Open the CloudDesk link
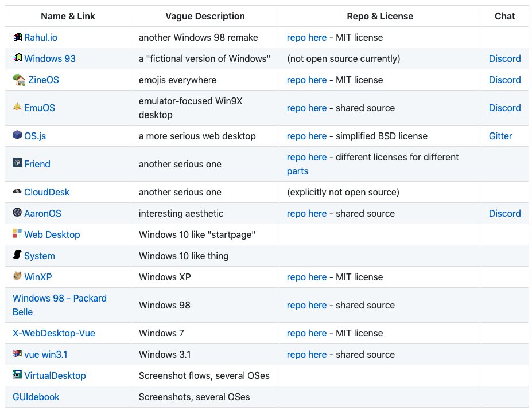 click(47, 193)
